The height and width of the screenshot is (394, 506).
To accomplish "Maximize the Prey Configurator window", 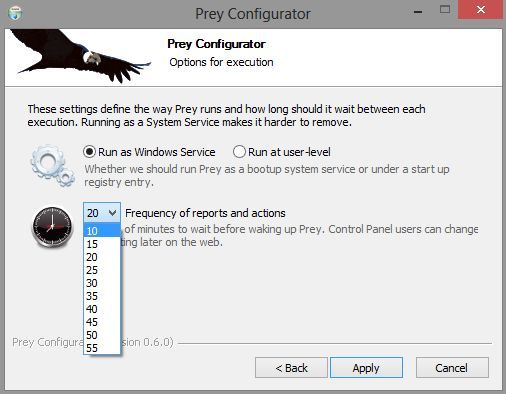I will point(445,10).
